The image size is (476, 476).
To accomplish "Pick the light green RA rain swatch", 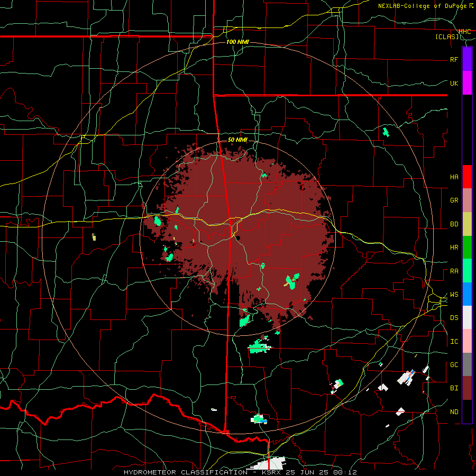I will click(x=467, y=271).
